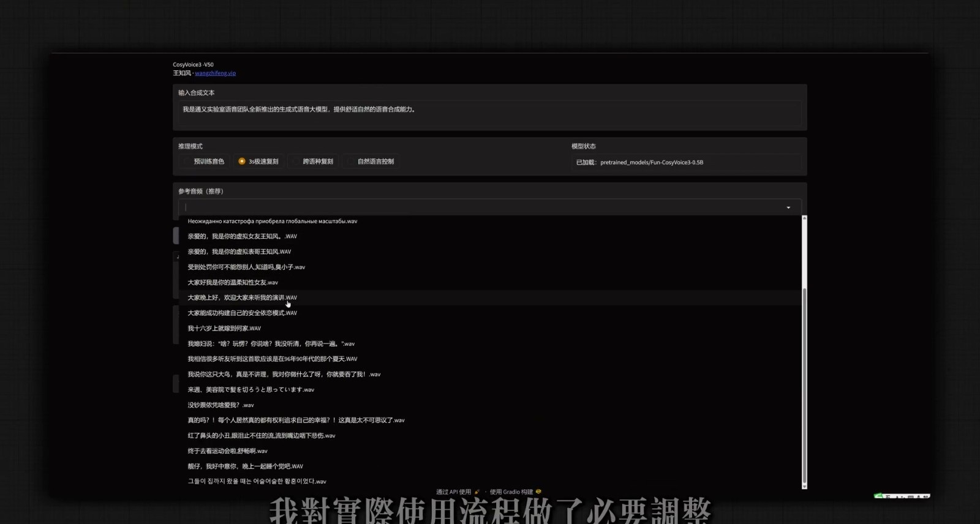Choose '亲爱的，我是你的虚拟女友王知风' option

[x=490, y=236]
